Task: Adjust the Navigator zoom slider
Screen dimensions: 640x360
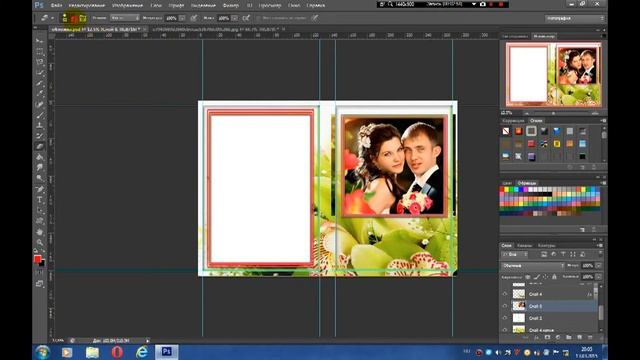Action: coord(553,113)
